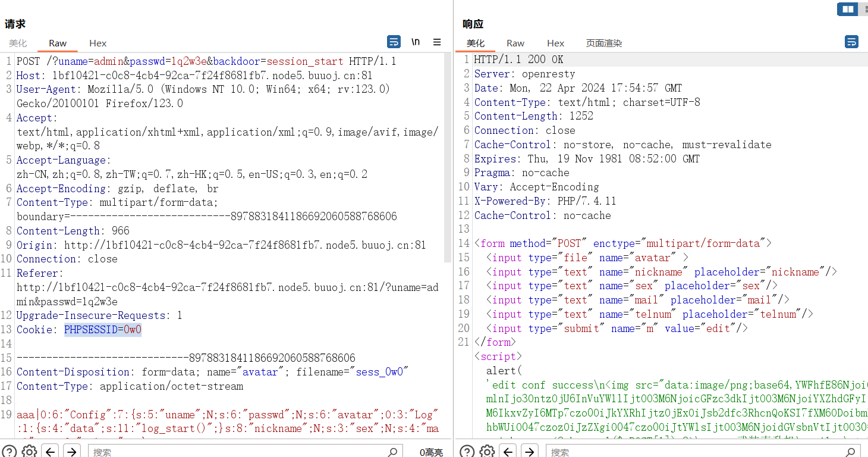Click the request search magnifier icon
Screen dimensions: 868x457
click(x=393, y=452)
